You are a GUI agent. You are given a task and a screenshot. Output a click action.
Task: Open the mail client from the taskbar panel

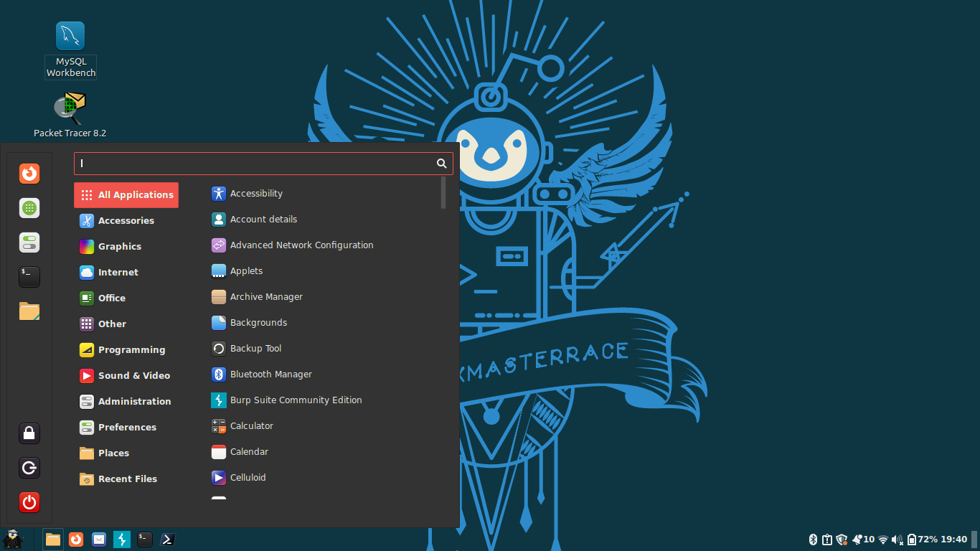click(x=99, y=540)
